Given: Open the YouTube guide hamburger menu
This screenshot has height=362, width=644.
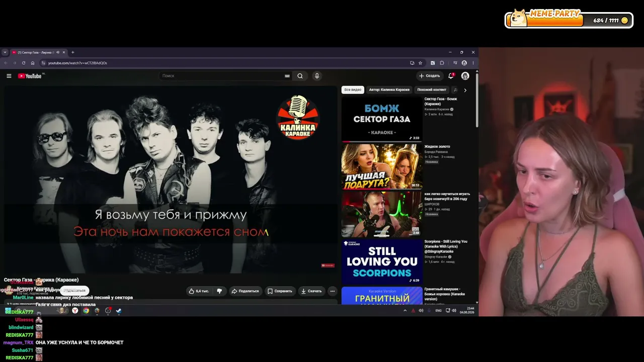Looking at the screenshot, I should click(x=9, y=76).
